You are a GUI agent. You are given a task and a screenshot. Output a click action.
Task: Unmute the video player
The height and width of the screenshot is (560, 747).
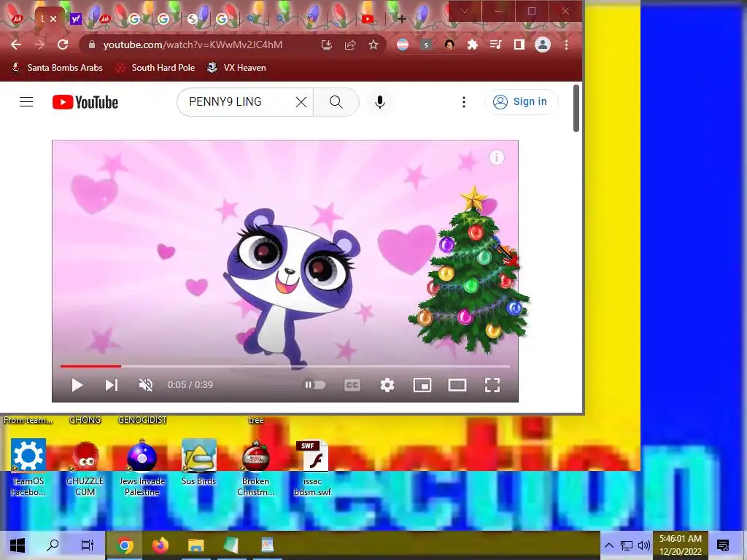pyautogui.click(x=146, y=385)
